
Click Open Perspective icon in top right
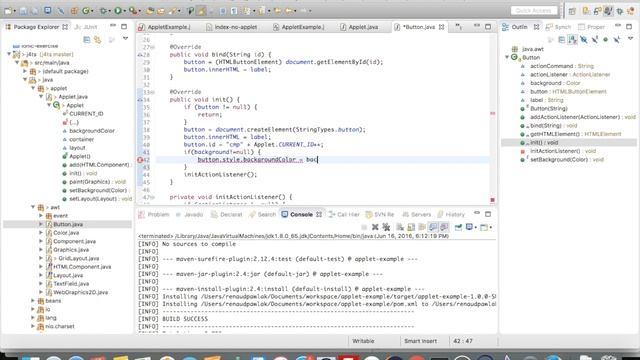coord(572,11)
